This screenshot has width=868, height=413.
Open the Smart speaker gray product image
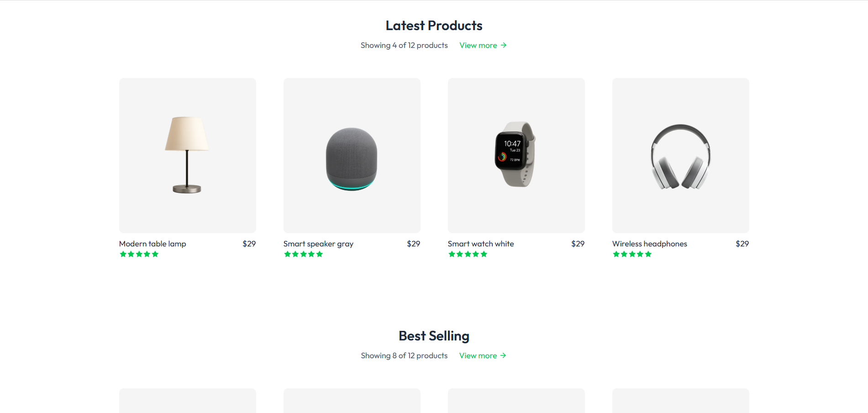pyautogui.click(x=352, y=155)
